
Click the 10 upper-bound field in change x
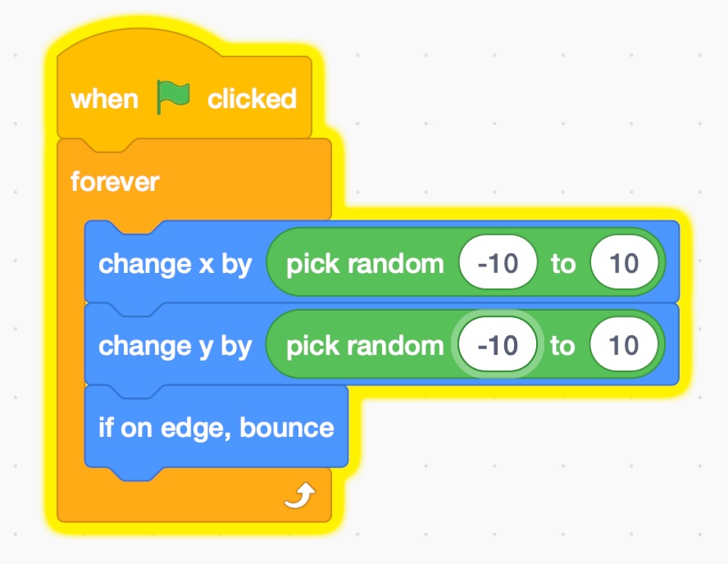click(x=624, y=264)
